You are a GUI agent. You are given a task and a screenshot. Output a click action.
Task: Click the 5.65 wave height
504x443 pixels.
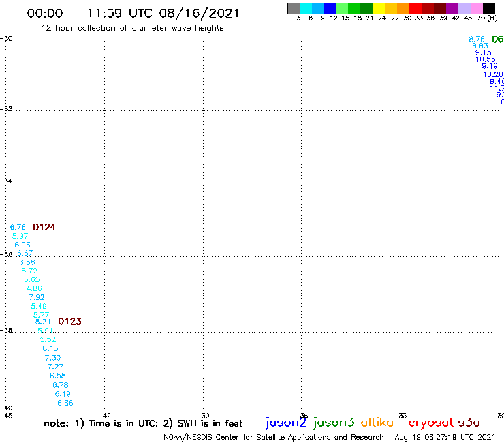pyautogui.click(x=32, y=279)
